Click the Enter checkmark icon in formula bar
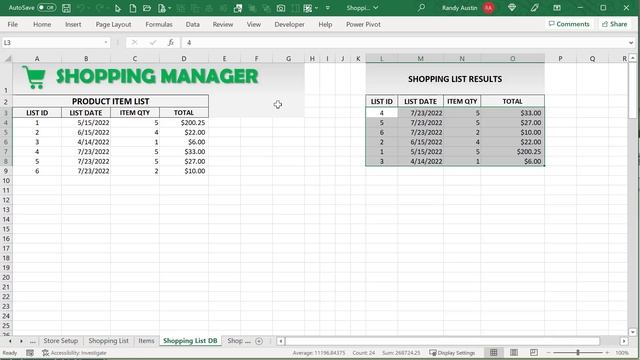This screenshot has width=640, height=360. (x=153, y=42)
